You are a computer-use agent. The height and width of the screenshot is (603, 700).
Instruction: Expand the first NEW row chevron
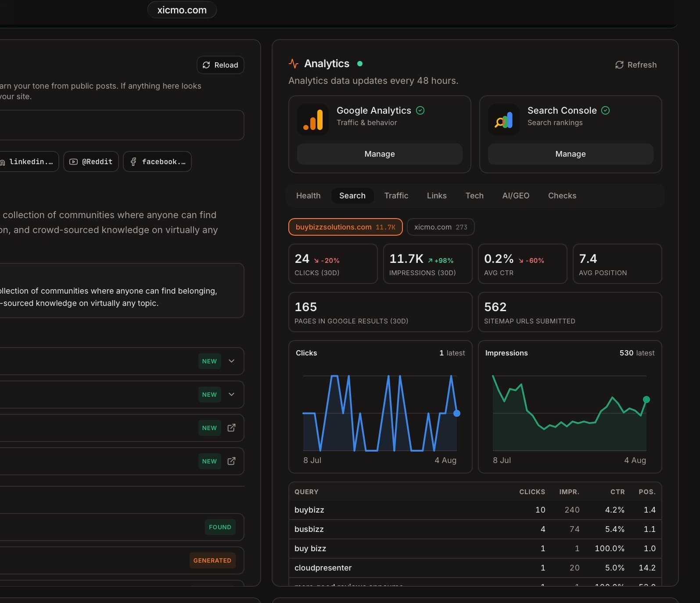[x=232, y=361]
